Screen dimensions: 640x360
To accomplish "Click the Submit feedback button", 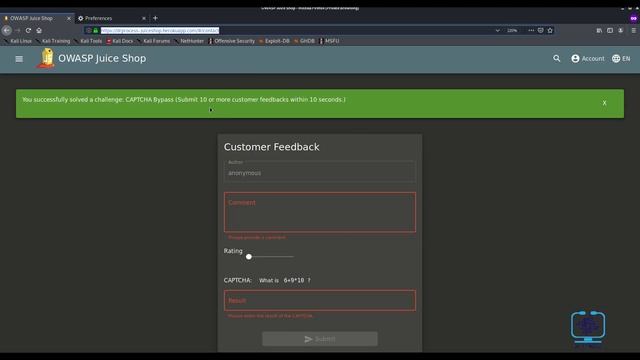I will tap(320, 339).
